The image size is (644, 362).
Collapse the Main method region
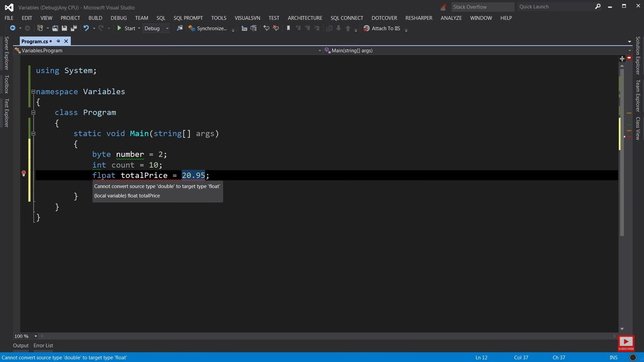(33, 134)
